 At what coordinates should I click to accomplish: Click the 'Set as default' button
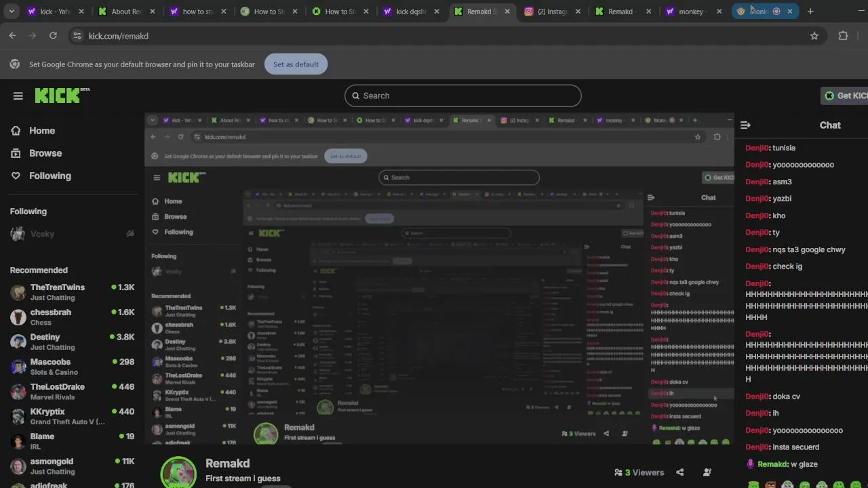(x=296, y=64)
